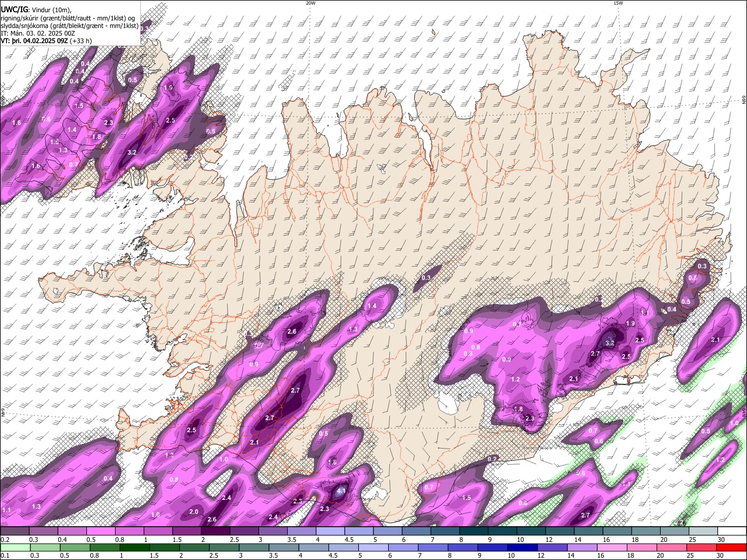Click the bright pink 0.5–0.8 swatch in upper legend row

(100, 531)
